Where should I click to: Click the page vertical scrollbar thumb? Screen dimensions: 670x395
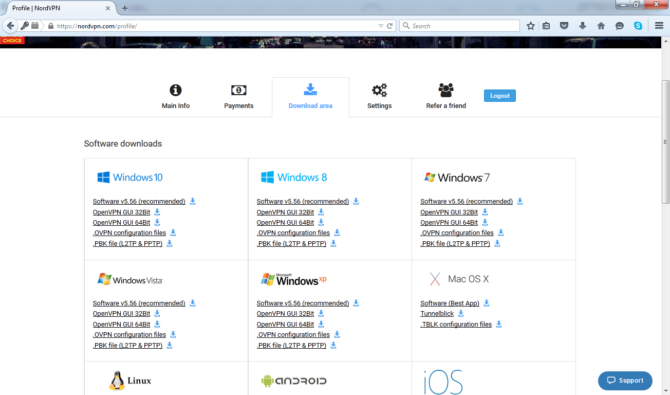pos(665,142)
